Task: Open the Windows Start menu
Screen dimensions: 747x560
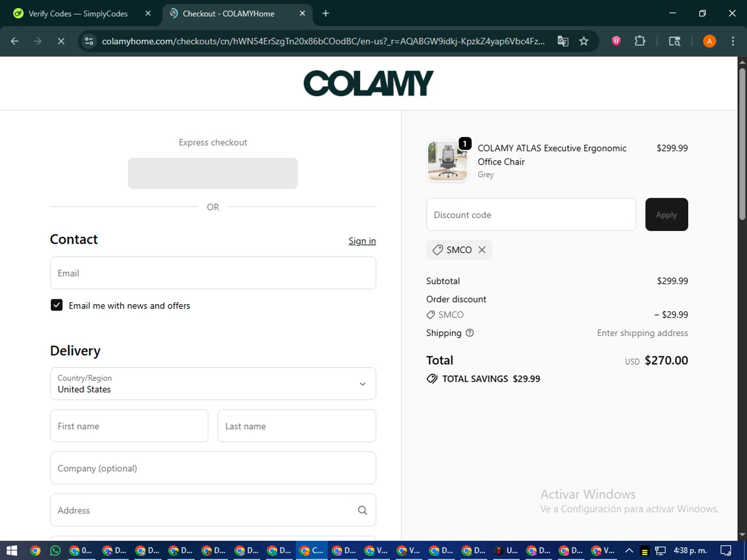Action: tap(12, 551)
